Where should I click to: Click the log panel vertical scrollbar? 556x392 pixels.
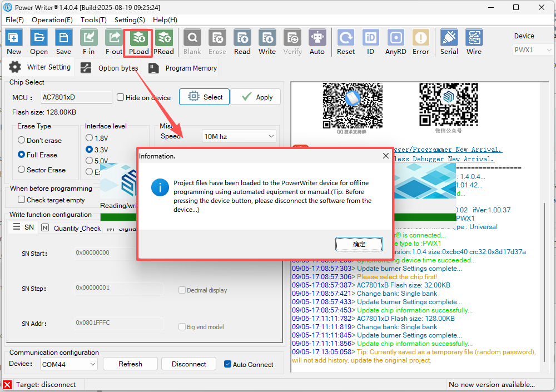[x=544, y=282]
